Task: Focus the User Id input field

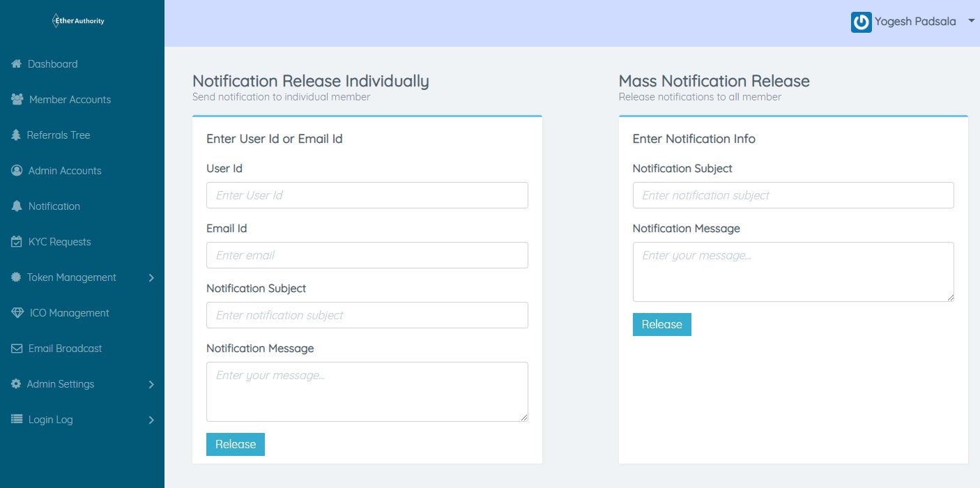Action: 367,195
